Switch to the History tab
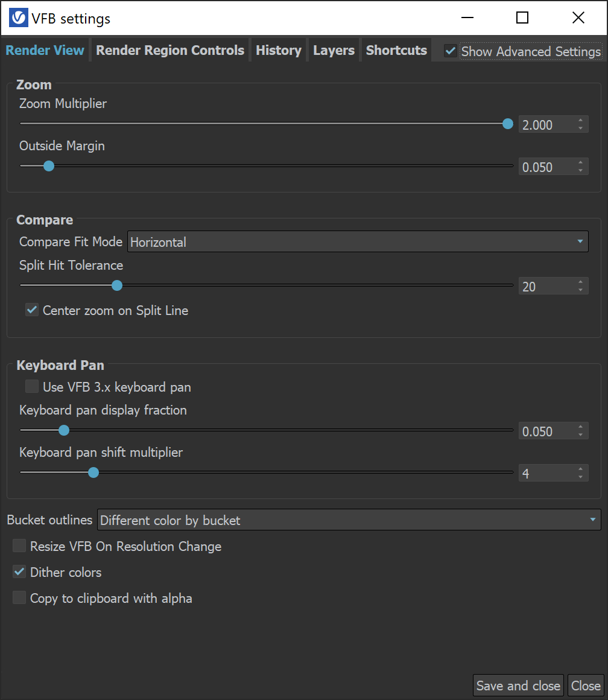This screenshot has height=700, width=608. pyautogui.click(x=278, y=50)
